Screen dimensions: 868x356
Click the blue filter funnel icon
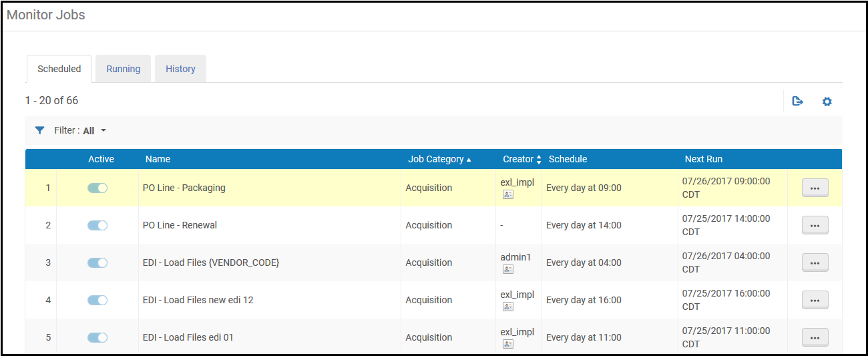click(x=39, y=130)
